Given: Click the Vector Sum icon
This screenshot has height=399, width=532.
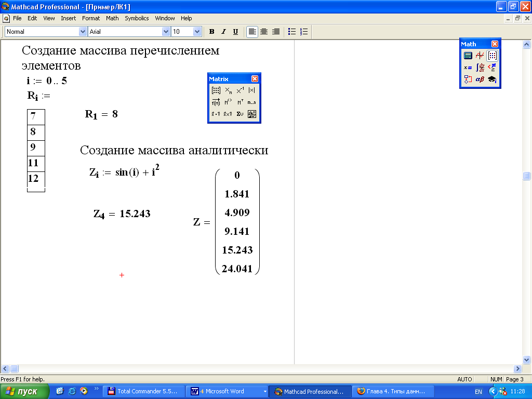Looking at the screenshot, I should [240, 114].
